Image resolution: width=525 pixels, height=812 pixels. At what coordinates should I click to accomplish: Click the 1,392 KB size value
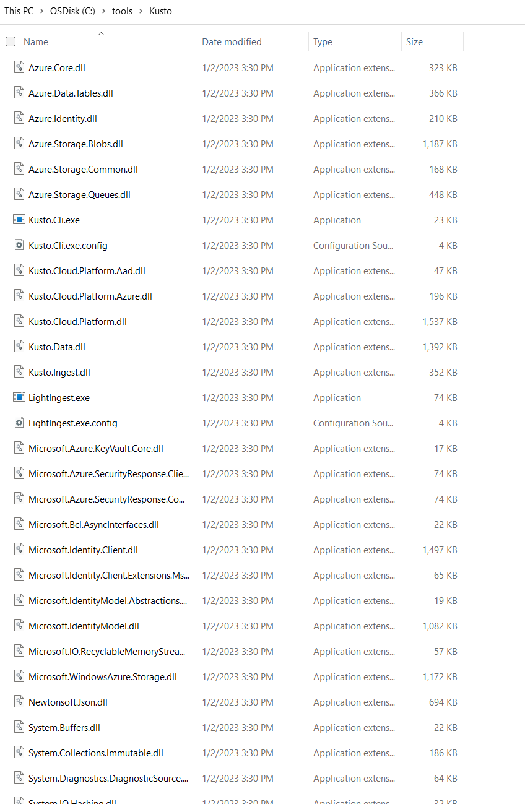[x=440, y=347]
